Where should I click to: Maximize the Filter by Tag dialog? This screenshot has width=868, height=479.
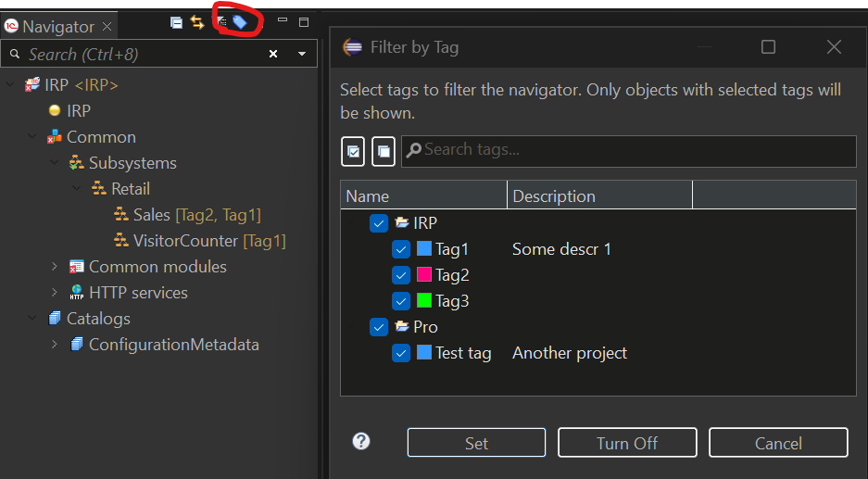(x=768, y=47)
